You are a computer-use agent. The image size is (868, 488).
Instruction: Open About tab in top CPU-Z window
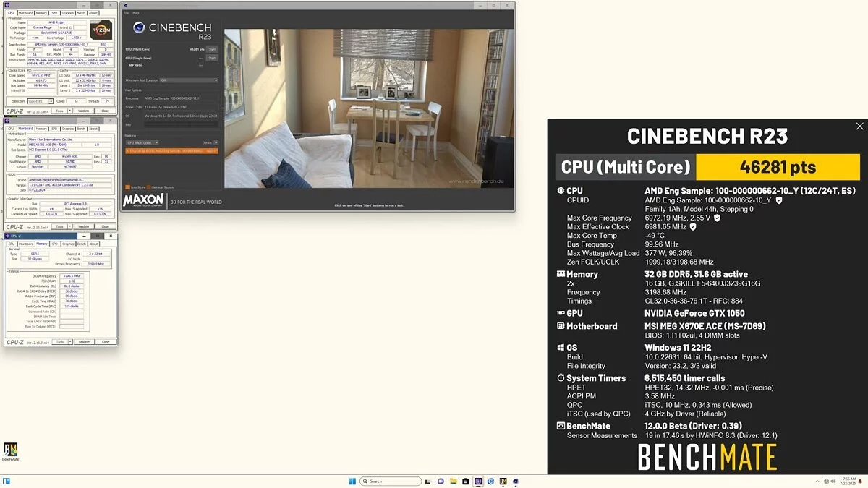click(x=93, y=13)
